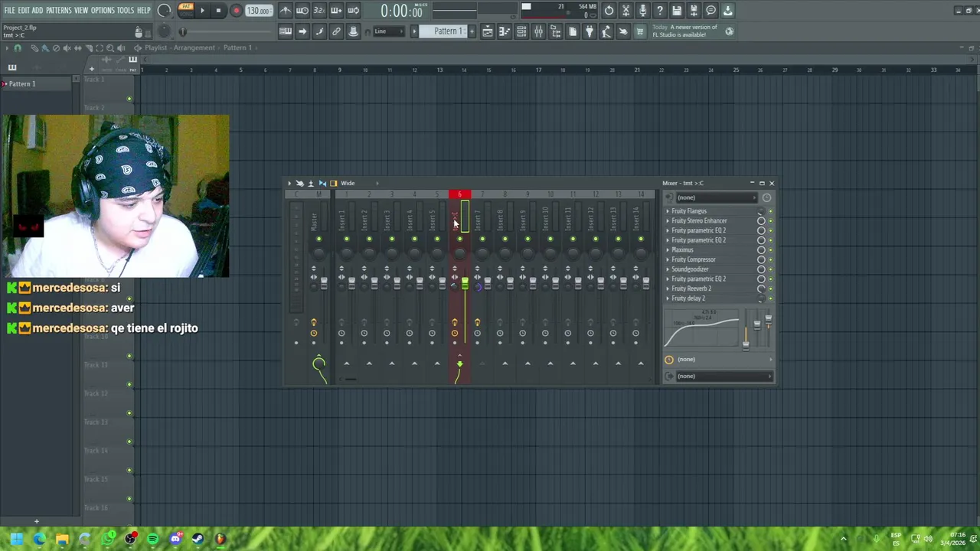
Task: Toggle Fruity Reeverb 2 enable light
Action: click(770, 289)
